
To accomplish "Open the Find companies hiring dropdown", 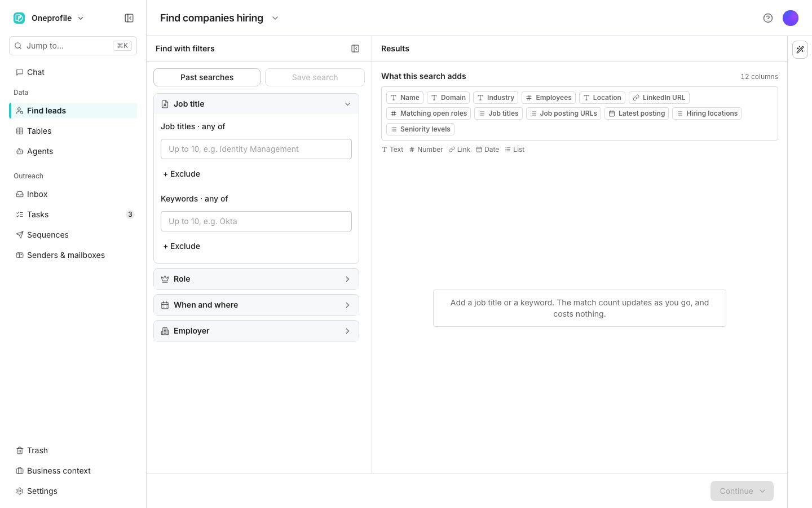I will point(275,18).
